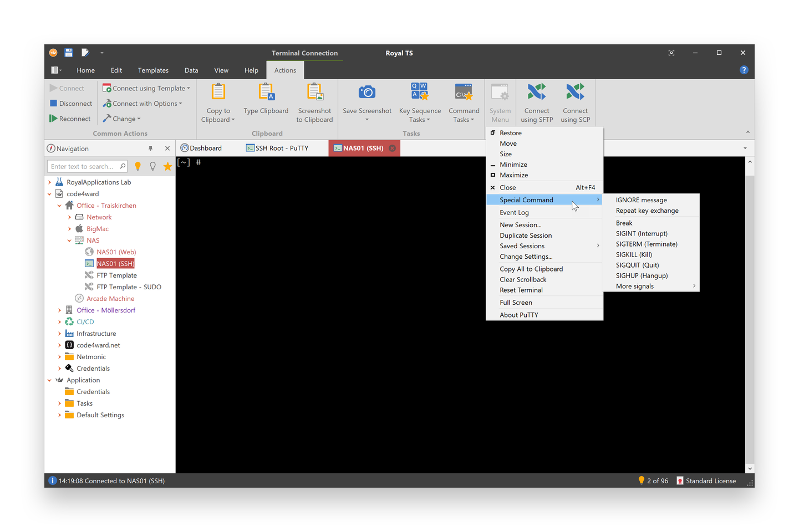Collapse the Office - Traiskirchen node

(x=59, y=205)
